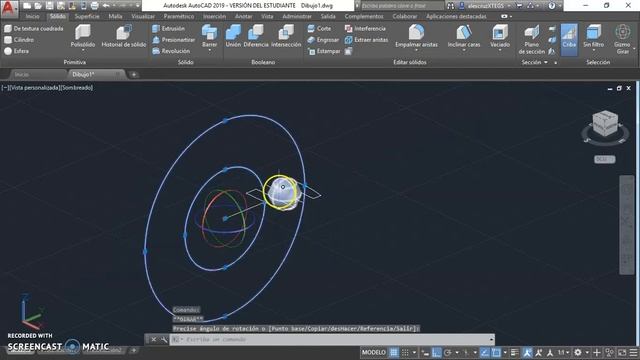Screen dimensions: 640x360
Task: Activate the Presionartirar tool
Action: click(x=173, y=40)
